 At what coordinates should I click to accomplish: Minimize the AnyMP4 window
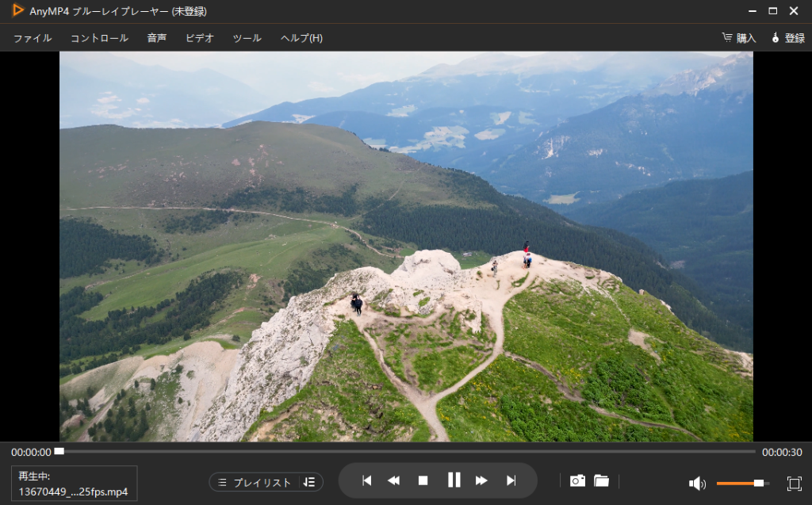point(752,11)
